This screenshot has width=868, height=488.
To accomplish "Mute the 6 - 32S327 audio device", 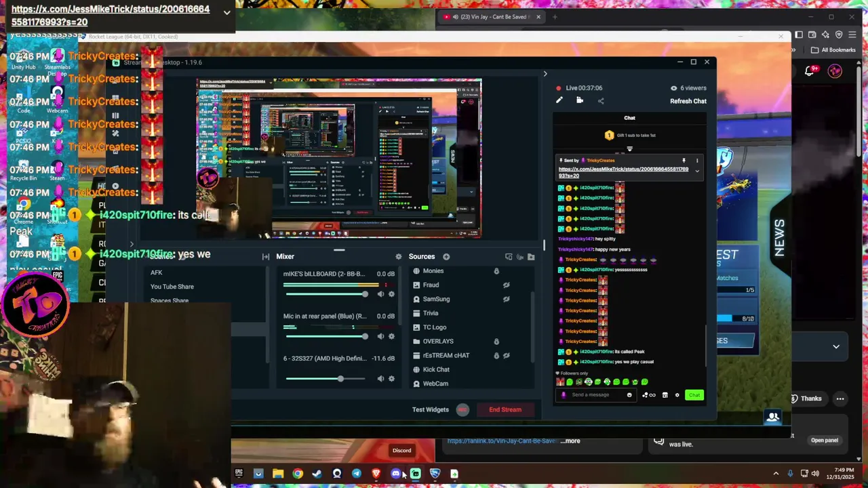I will (x=380, y=379).
